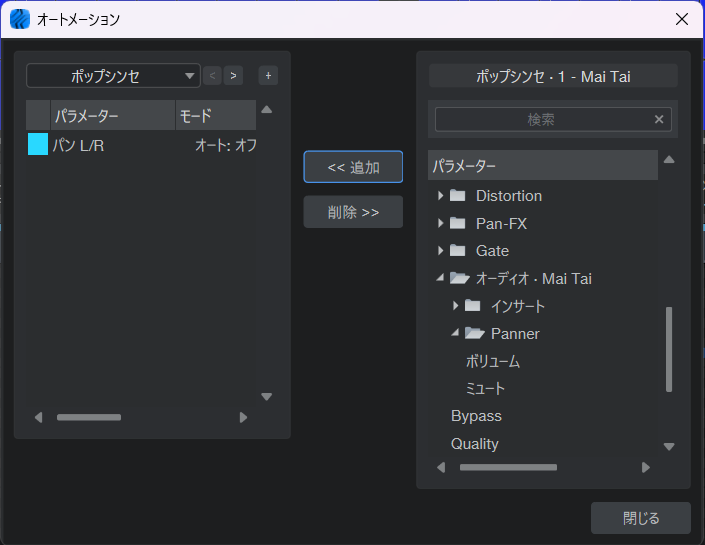Go to next track with > button
The image size is (705, 545).
233,76
